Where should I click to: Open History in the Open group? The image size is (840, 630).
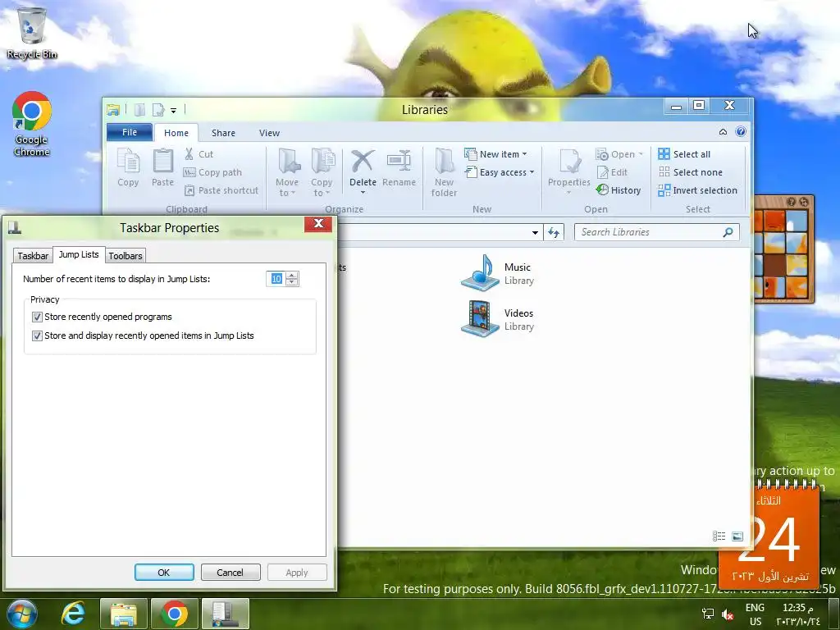619,190
